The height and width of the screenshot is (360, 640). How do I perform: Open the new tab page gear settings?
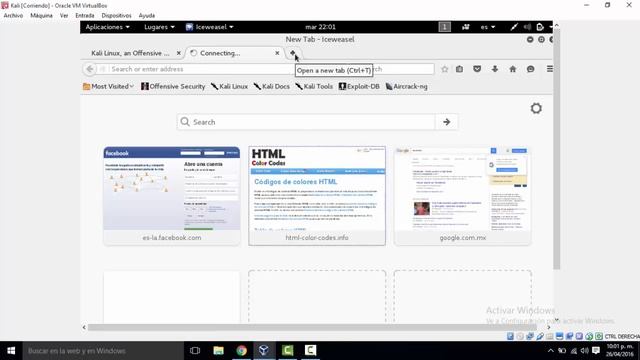(x=536, y=108)
